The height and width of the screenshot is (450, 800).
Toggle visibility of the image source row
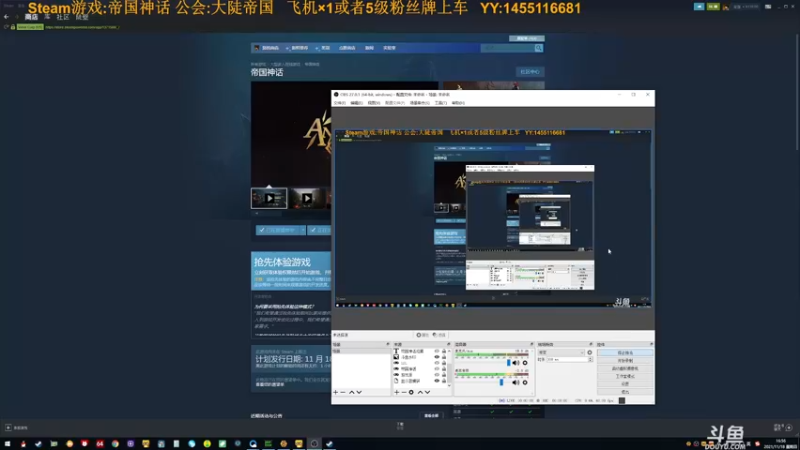coord(437,357)
